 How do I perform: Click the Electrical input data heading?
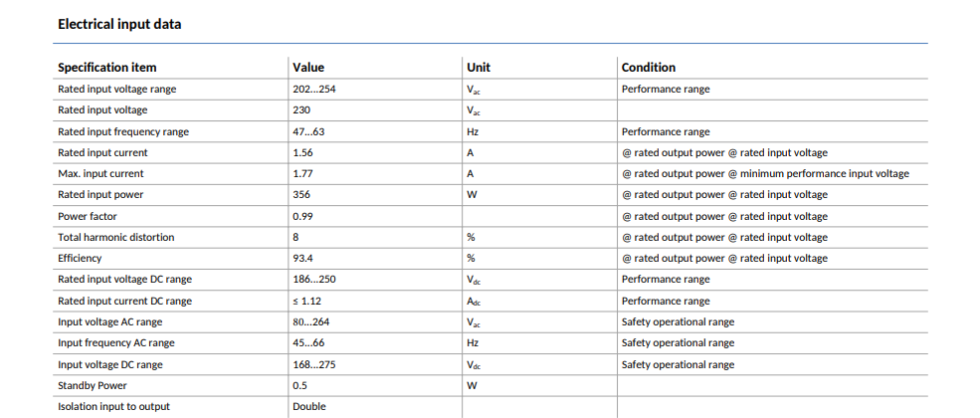119,24
